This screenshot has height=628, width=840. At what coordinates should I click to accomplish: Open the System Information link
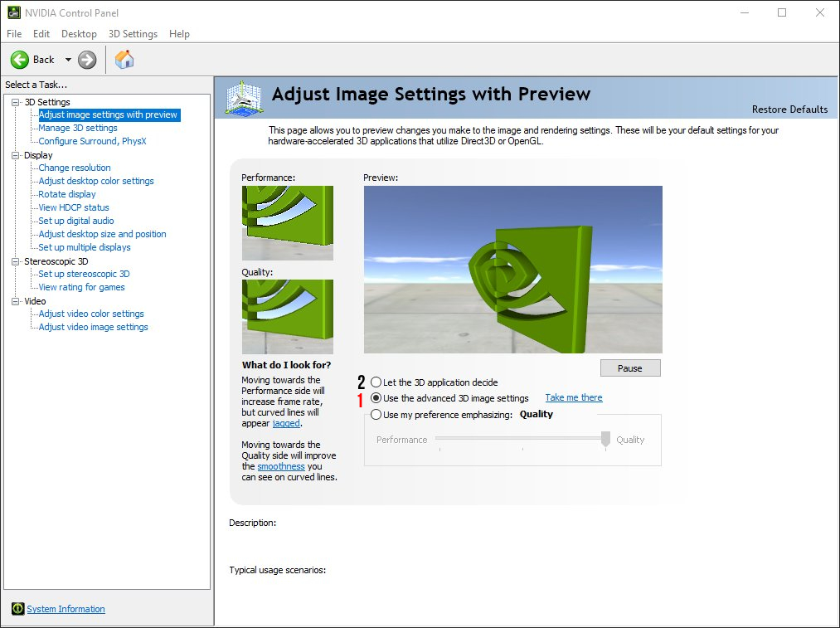(x=66, y=609)
